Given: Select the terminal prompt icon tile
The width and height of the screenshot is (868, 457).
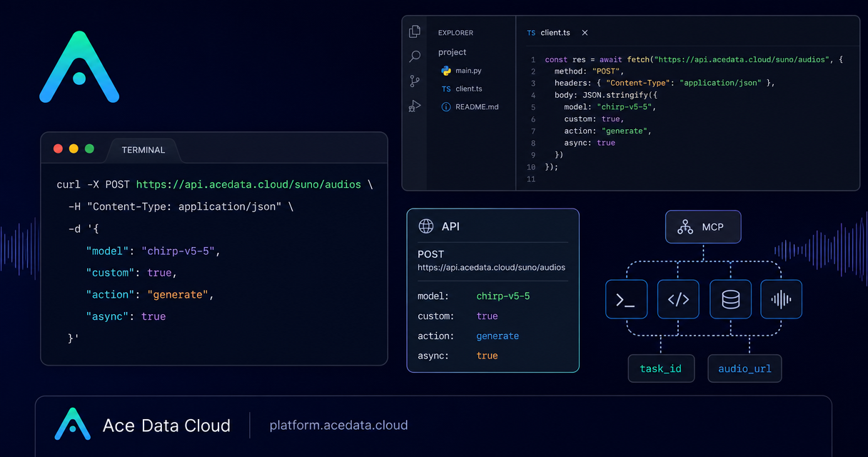Looking at the screenshot, I should coord(626,299).
